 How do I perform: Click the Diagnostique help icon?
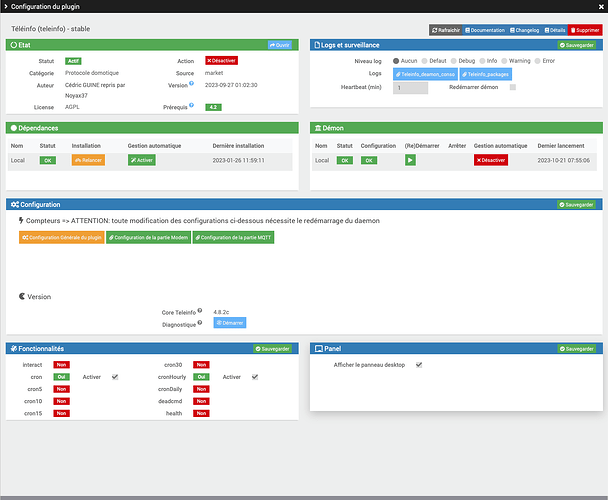tap(199, 323)
